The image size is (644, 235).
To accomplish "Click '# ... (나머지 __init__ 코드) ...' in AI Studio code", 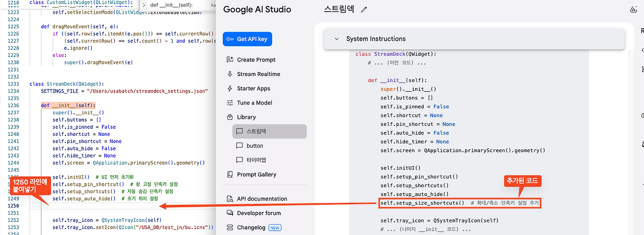I will click(426, 229).
